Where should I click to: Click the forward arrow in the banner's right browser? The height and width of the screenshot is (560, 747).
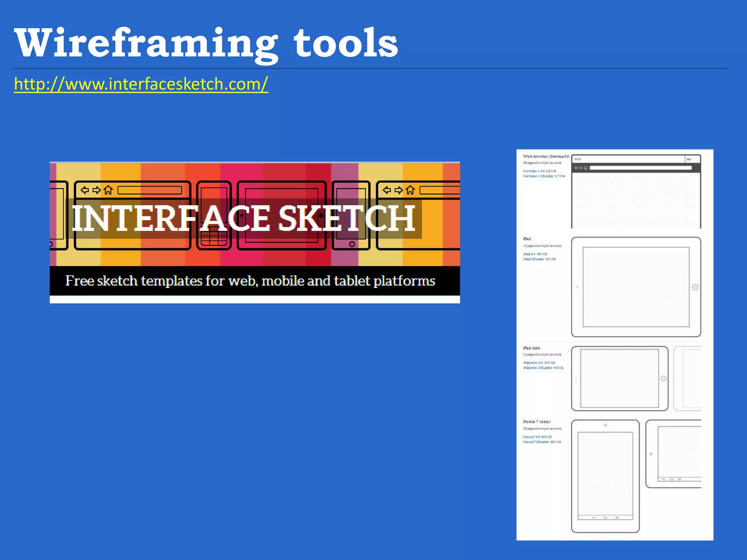(399, 190)
